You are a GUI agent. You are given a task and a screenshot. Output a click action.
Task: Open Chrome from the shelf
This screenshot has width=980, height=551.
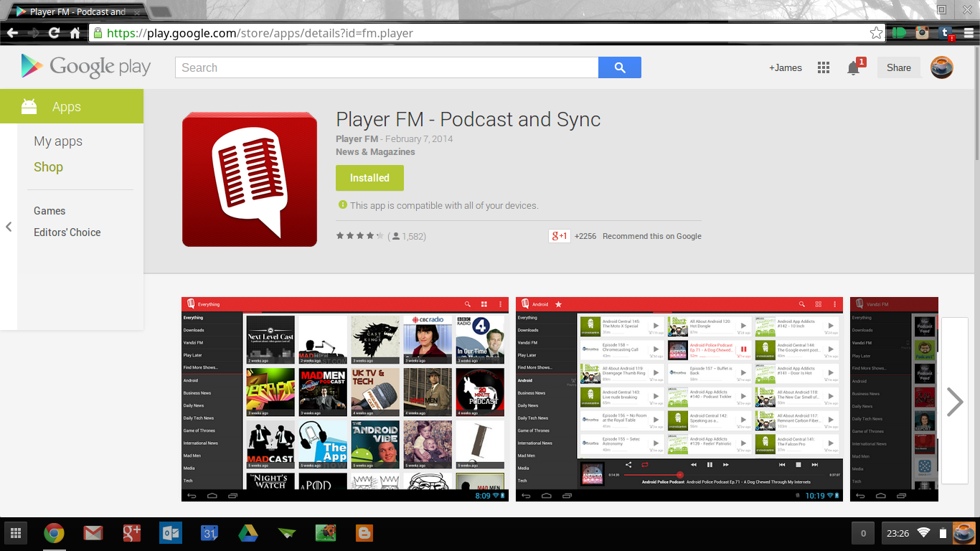click(54, 533)
